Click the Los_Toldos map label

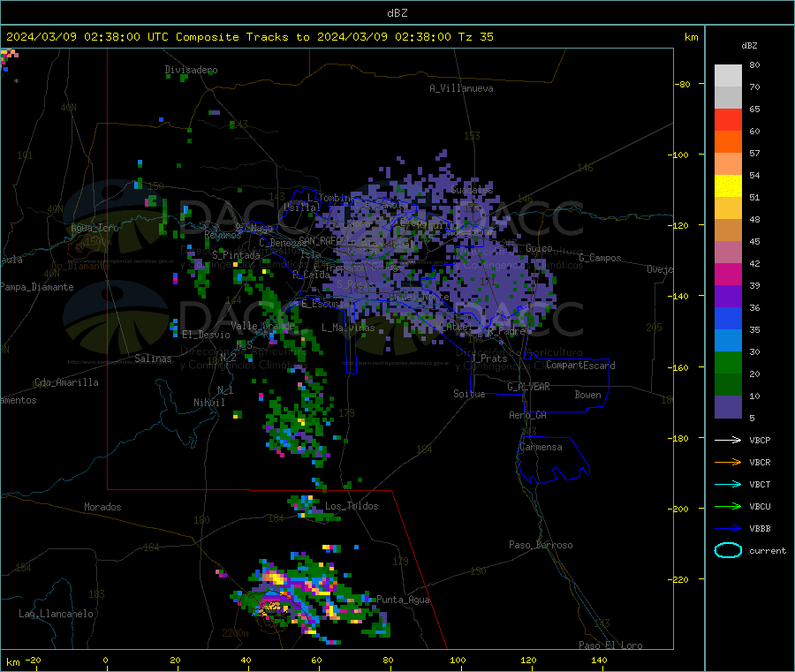click(x=352, y=506)
